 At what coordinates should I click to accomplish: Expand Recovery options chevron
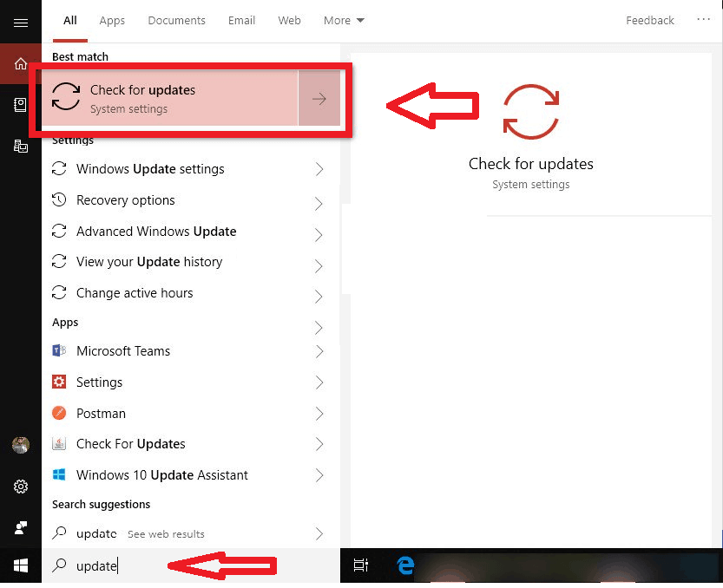(x=319, y=203)
